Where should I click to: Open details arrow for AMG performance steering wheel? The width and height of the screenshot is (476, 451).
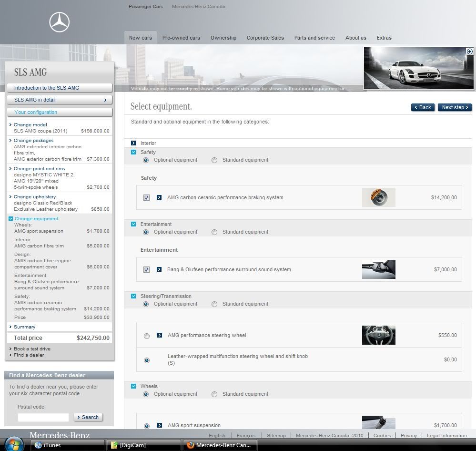[x=159, y=335]
